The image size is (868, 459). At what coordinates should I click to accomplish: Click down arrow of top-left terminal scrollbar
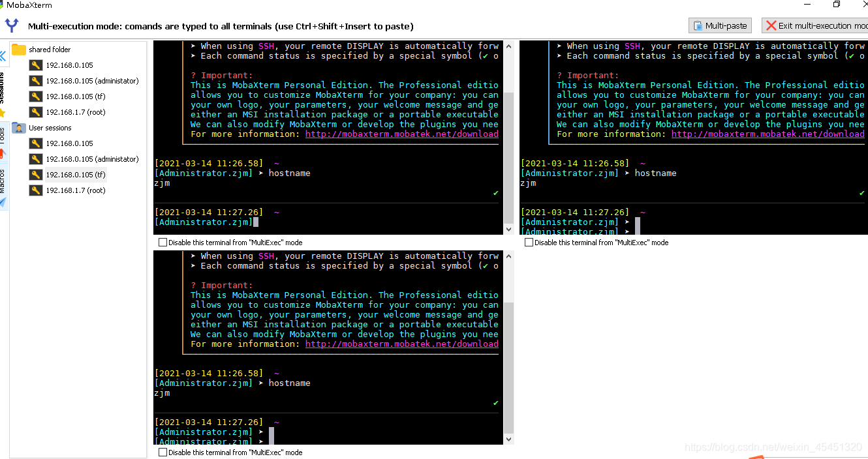click(509, 229)
